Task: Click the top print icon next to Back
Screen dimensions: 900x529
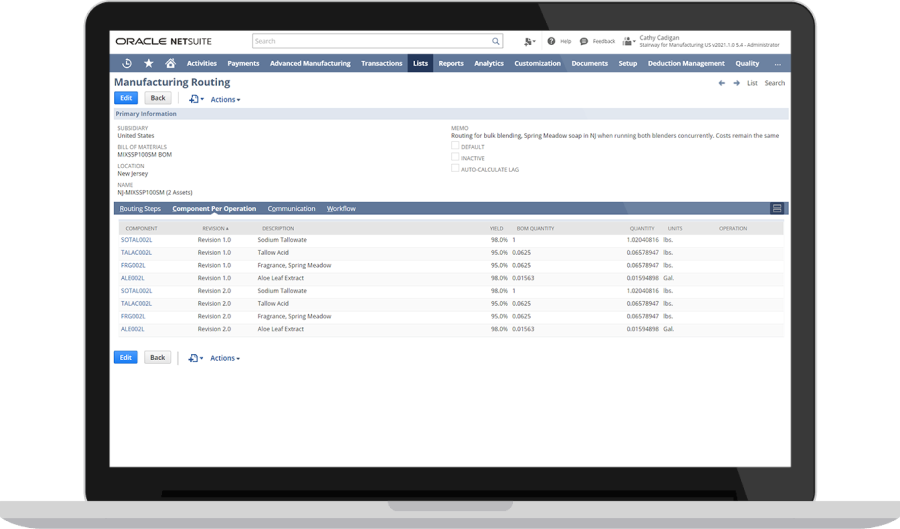Action: pyautogui.click(x=196, y=99)
